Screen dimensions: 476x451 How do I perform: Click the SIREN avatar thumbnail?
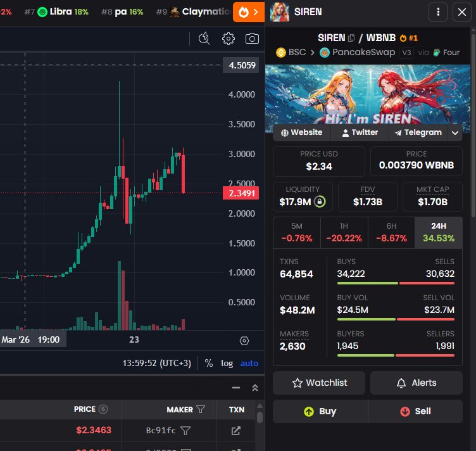coord(279,12)
